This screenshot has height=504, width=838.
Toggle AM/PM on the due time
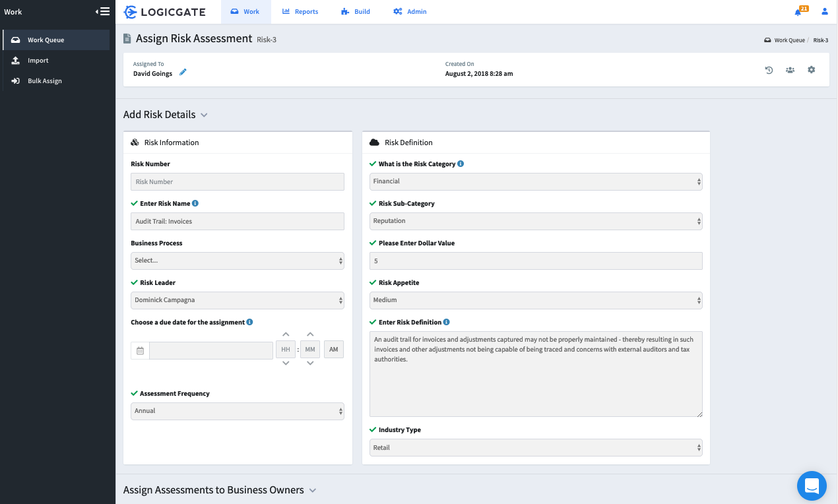click(333, 349)
